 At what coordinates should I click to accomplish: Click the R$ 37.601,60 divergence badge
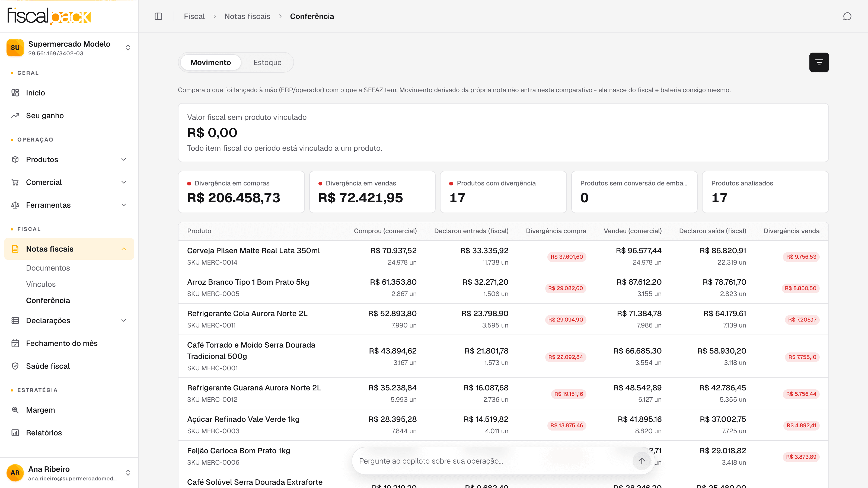(567, 257)
